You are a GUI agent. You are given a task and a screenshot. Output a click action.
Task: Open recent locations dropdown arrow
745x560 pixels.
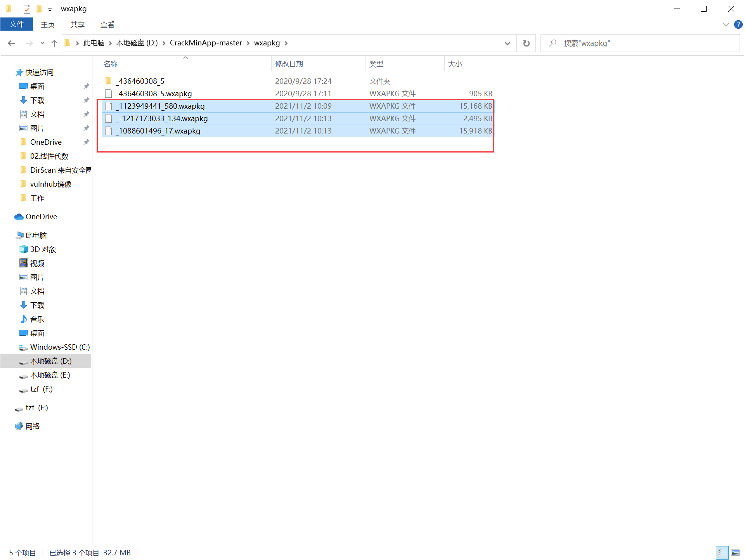(x=42, y=43)
